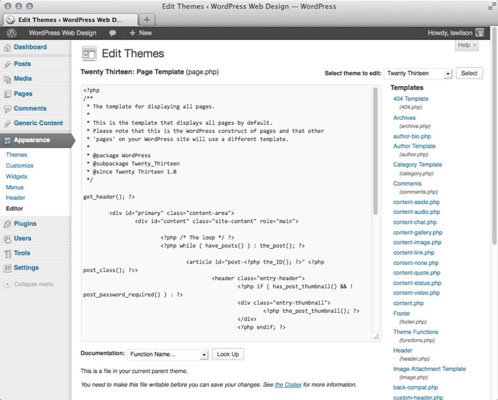The height and width of the screenshot is (400, 498).
Task: Open Media library via its sidebar icon
Action: pyautogui.click(x=7, y=79)
